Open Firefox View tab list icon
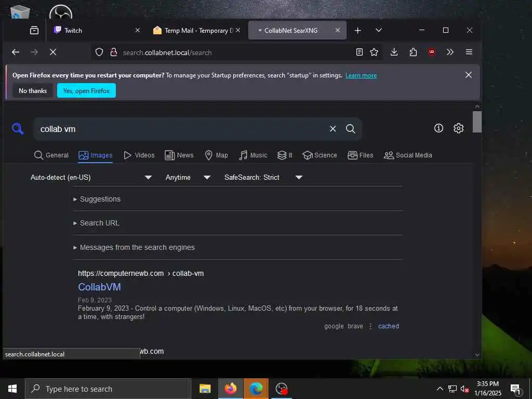Image resolution: width=532 pixels, height=399 pixels. point(34,31)
